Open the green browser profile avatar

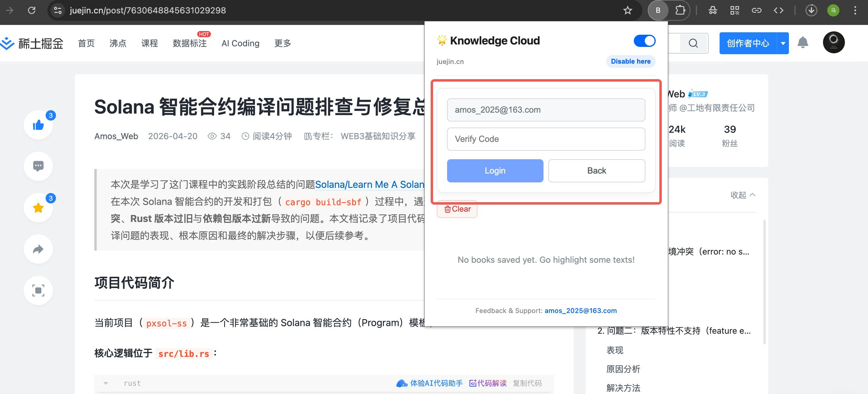click(833, 10)
